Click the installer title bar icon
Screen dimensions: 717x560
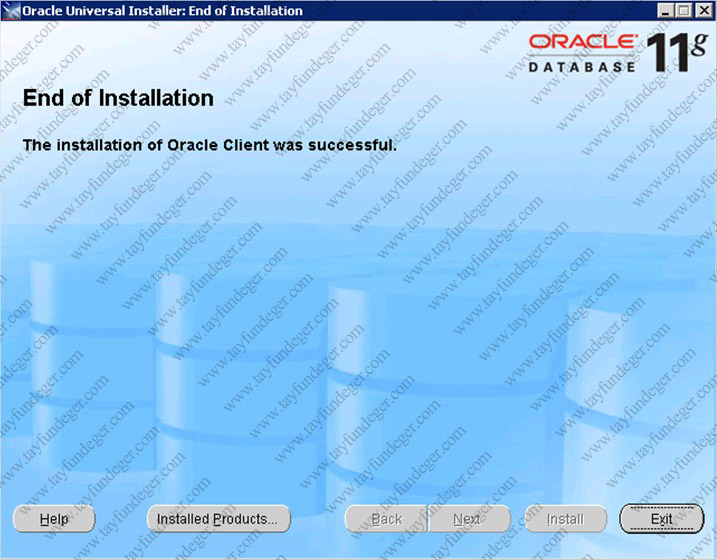pyautogui.click(x=11, y=11)
